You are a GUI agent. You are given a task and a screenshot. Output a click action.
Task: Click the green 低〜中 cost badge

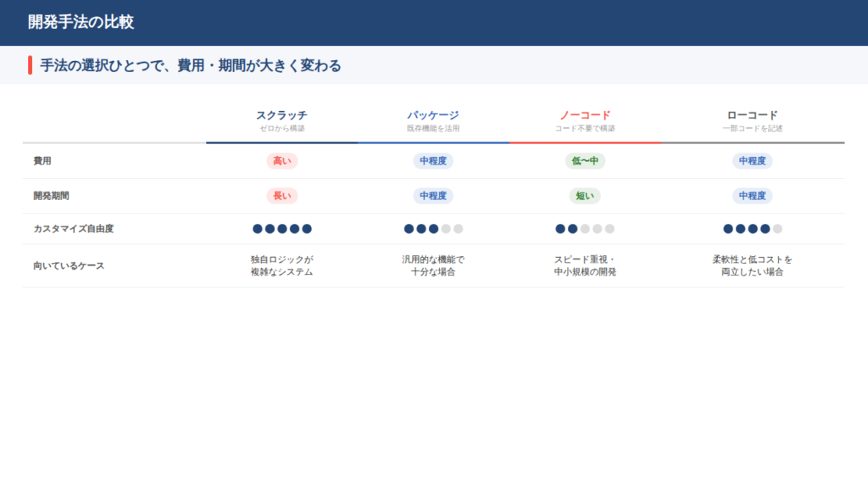click(x=585, y=161)
